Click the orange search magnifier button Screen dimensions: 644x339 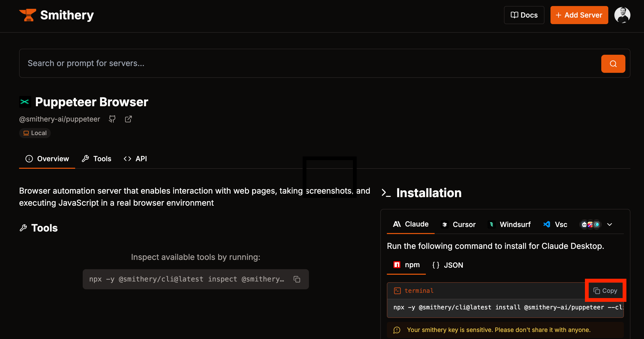pyautogui.click(x=613, y=64)
